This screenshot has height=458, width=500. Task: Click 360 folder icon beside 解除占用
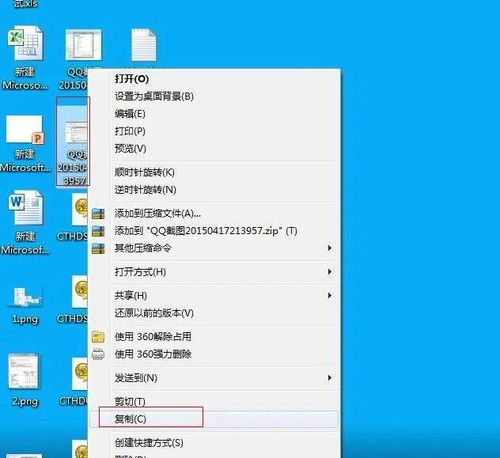tap(98, 337)
